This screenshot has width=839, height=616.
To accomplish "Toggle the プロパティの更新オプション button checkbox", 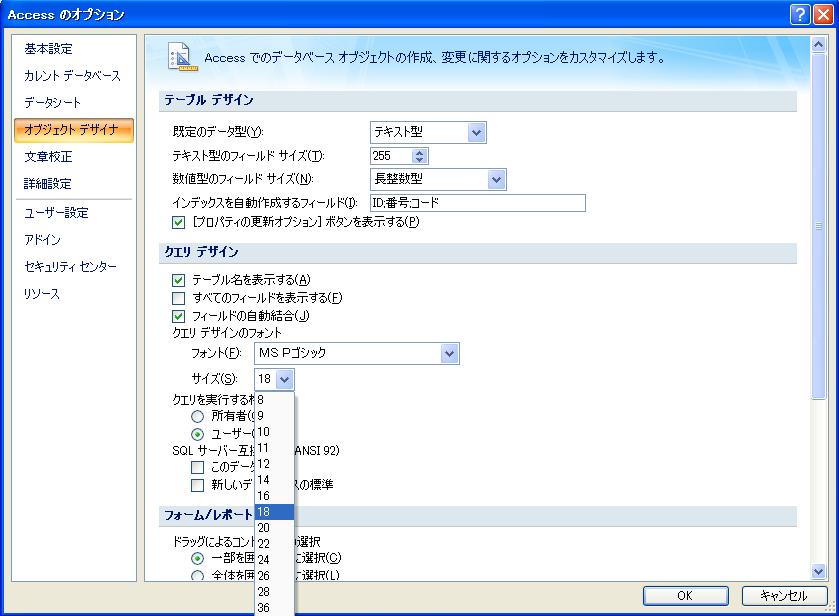I will coord(179,222).
